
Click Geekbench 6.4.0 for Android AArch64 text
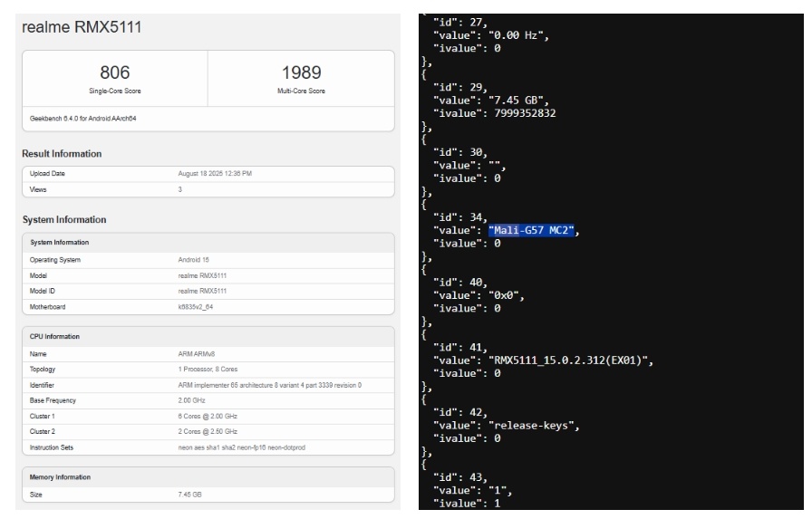click(x=82, y=119)
